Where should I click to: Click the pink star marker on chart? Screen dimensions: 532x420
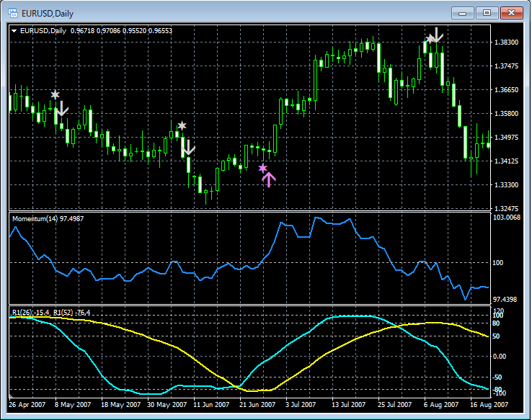(x=263, y=168)
